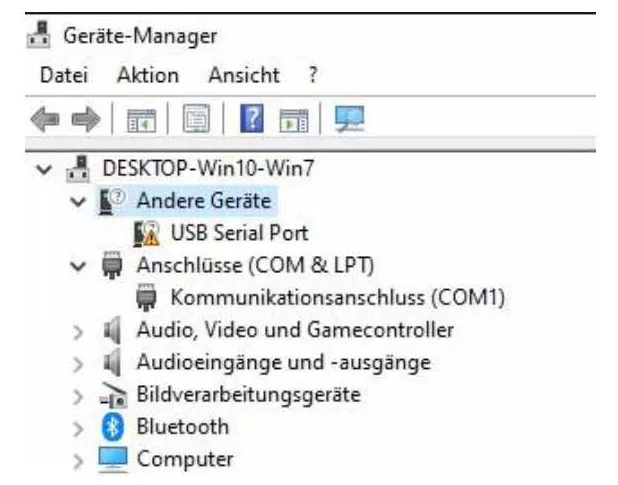Click the blue Help toolbar icon
The image size is (618, 485).
coord(250,120)
